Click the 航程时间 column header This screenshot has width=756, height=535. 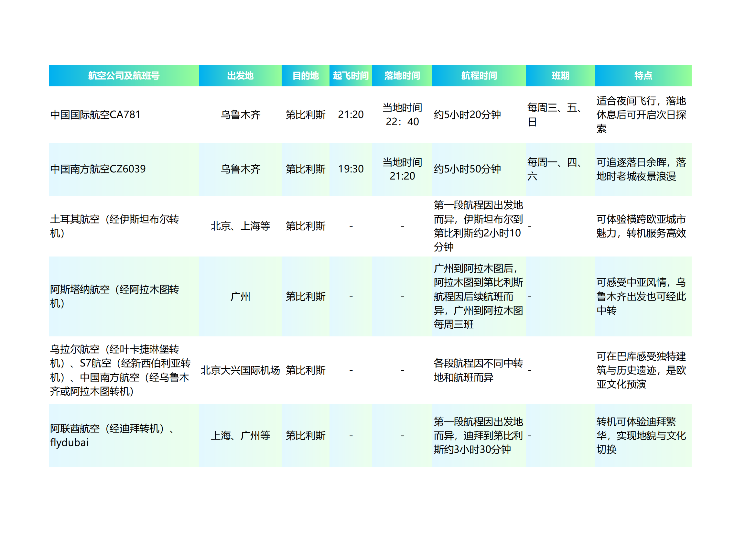tap(479, 76)
